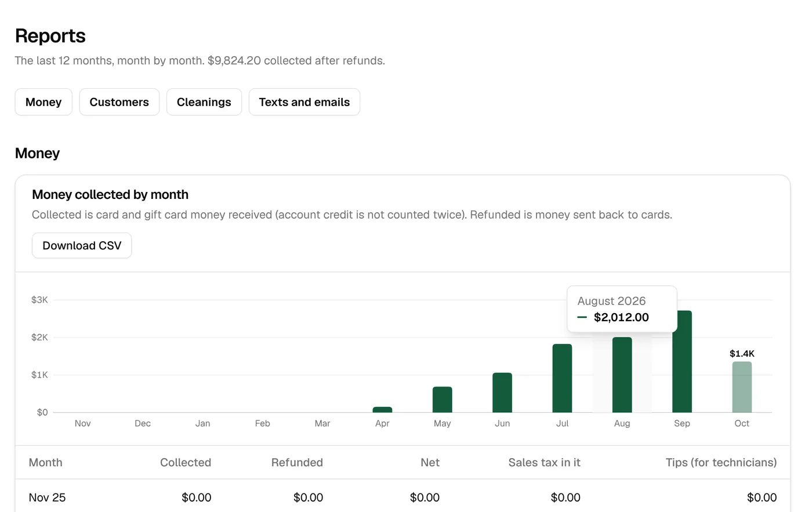Go to the Cleanings report tab
812x512 pixels.
click(x=204, y=102)
